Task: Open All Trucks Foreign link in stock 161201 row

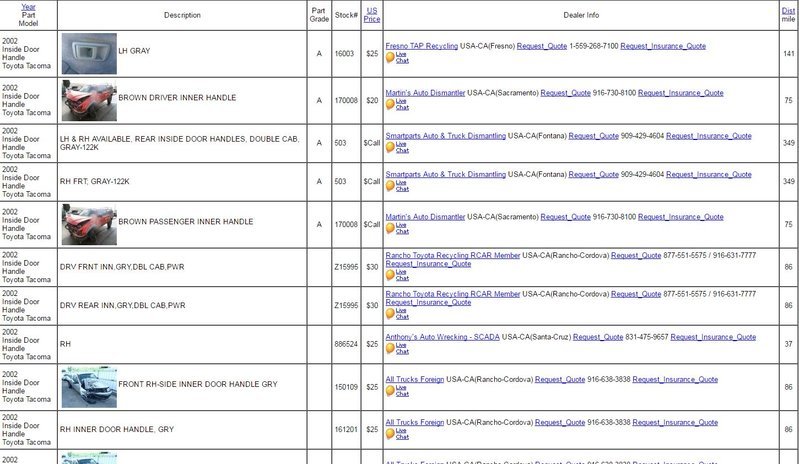Action: click(x=415, y=422)
